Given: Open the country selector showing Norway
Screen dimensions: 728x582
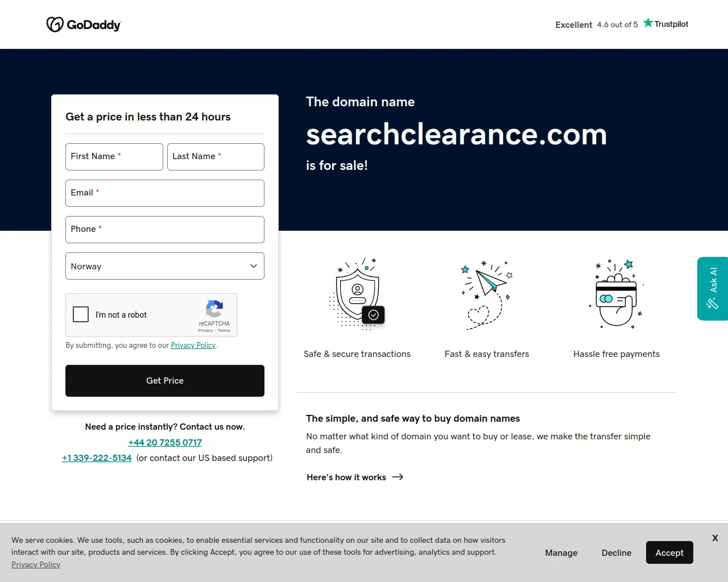Looking at the screenshot, I should pos(164,266).
